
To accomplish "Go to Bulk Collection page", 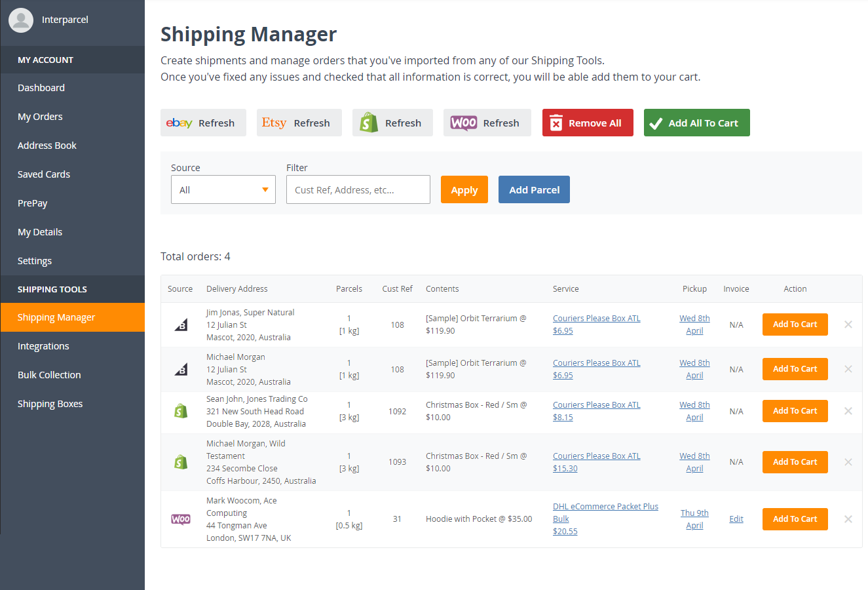I will (49, 375).
